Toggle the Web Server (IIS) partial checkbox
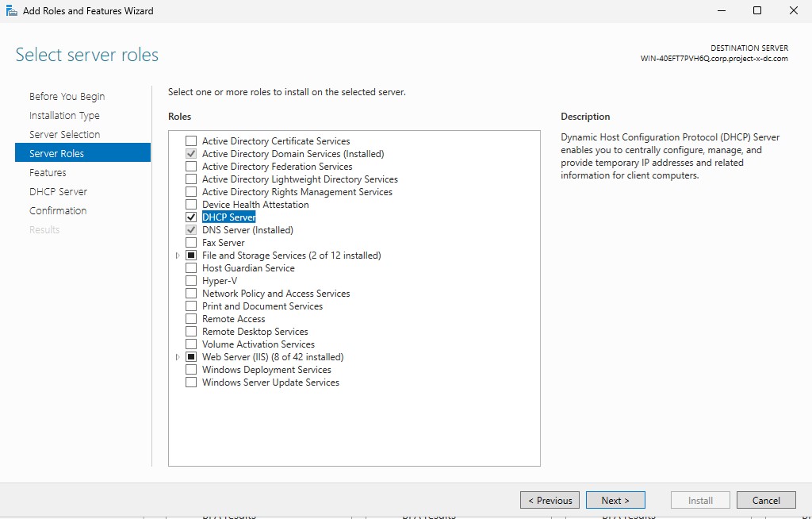 (191, 357)
